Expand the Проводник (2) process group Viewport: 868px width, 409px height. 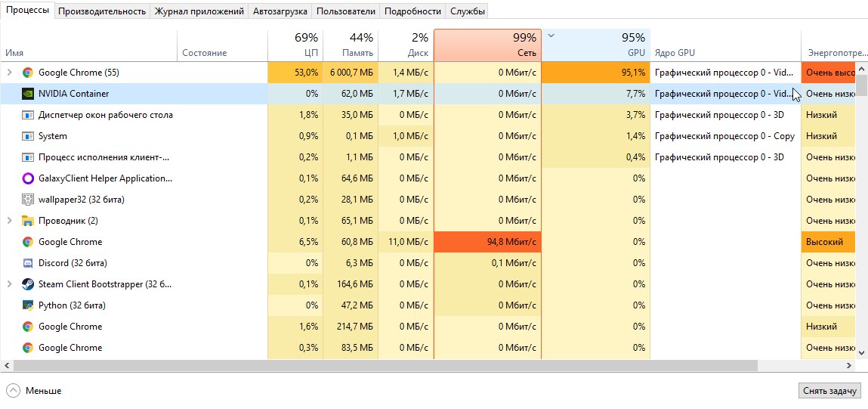[x=9, y=221]
